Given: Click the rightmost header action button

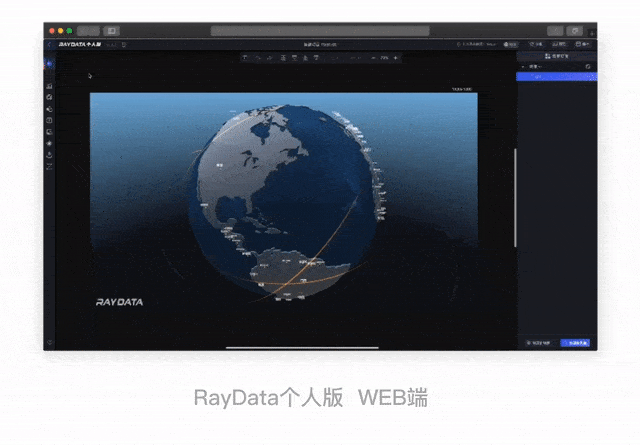Looking at the screenshot, I should tap(582, 44).
